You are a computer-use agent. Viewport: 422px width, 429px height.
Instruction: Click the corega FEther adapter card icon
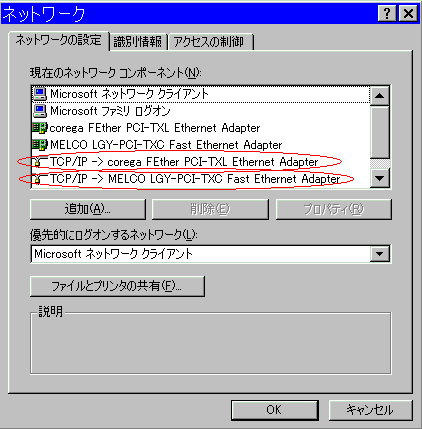coord(40,128)
